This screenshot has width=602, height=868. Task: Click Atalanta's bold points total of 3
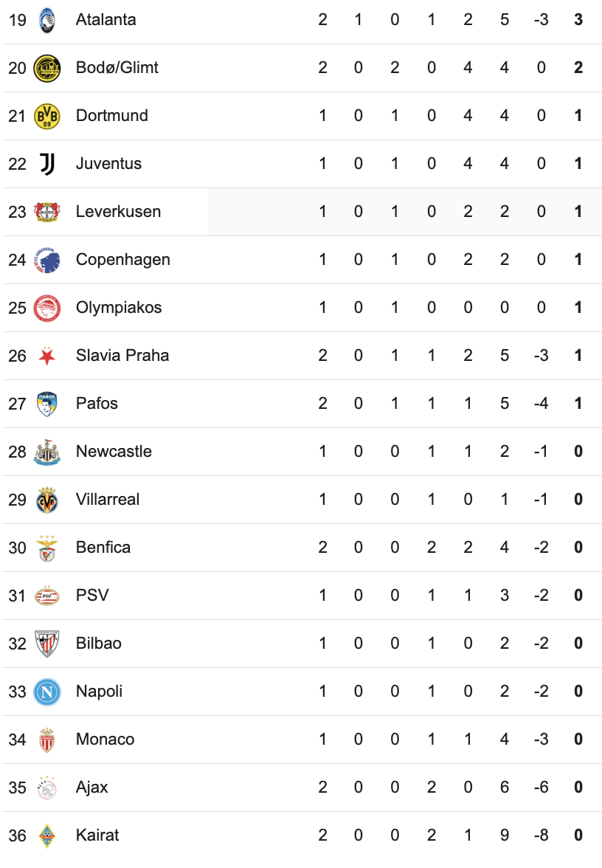coord(578,20)
